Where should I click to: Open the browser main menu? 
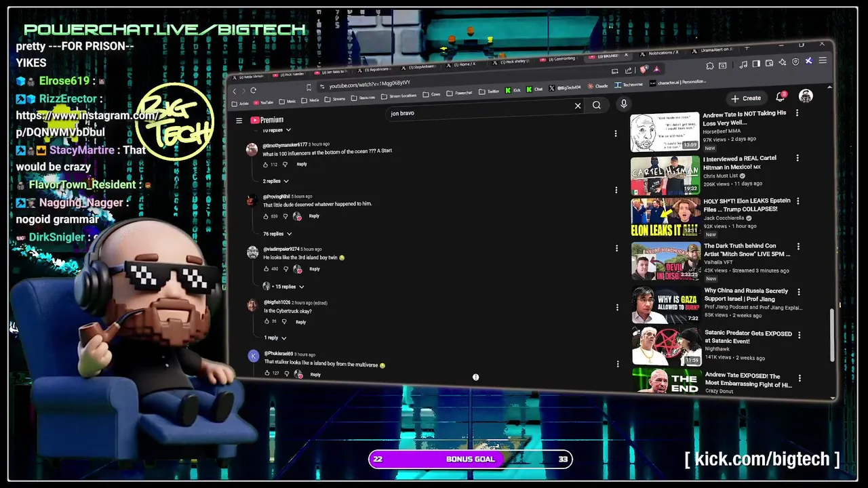point(823,60)
